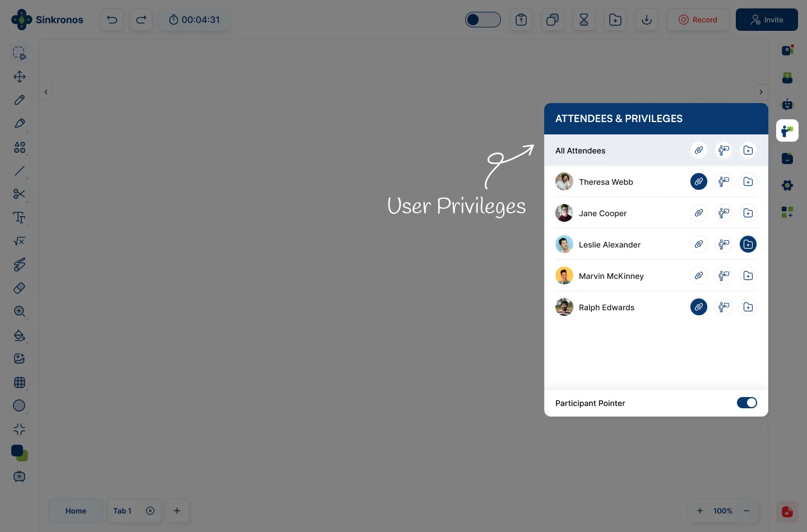Open the shapes tool

point(20,147)
